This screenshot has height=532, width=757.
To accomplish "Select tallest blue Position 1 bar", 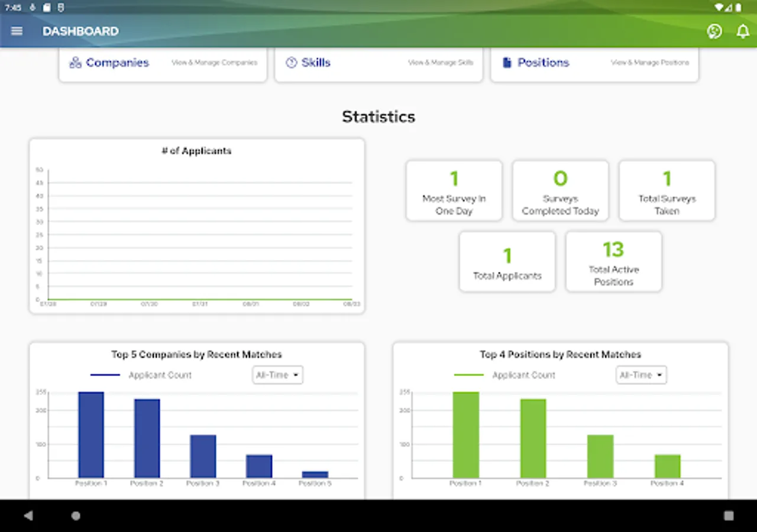I will (x=91, y=434).
